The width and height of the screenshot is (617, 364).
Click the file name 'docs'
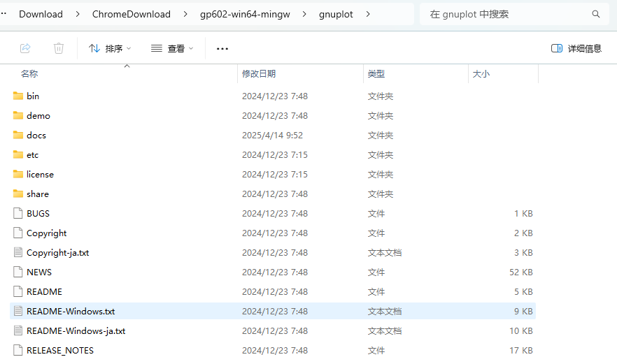[x=36, y=136]
